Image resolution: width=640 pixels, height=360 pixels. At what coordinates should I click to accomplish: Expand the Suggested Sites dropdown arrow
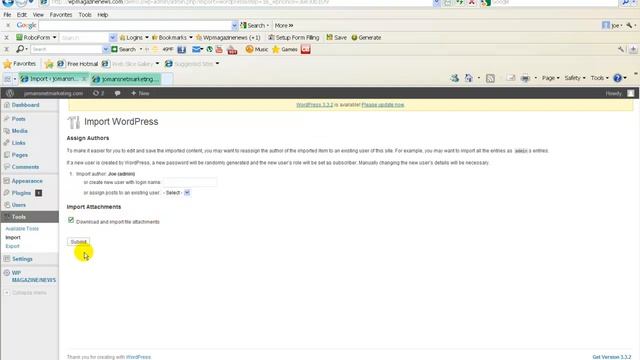[x=217, y=64]
